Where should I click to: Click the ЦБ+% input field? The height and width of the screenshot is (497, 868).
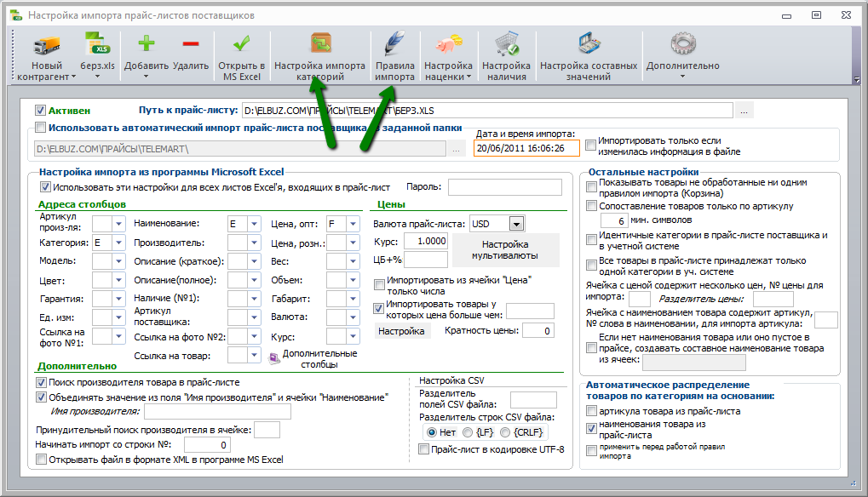pyautogui.click(x=426, y=260)
